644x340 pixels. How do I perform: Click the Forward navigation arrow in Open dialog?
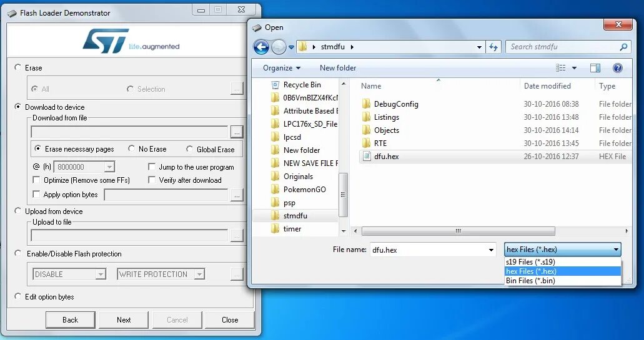coord(279,47)
